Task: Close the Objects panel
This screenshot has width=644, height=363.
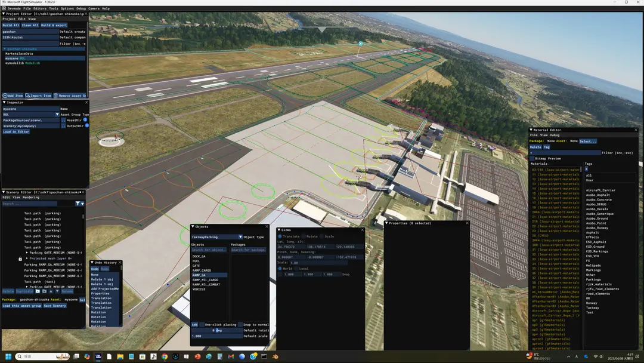Action: (x=267, y=226)
